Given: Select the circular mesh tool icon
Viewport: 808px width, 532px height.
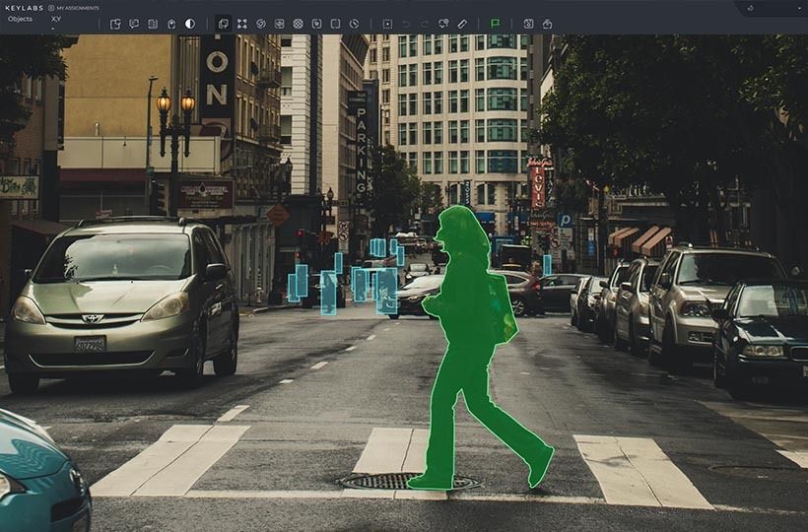Looking at the screenshot, I should pos(298,24).
